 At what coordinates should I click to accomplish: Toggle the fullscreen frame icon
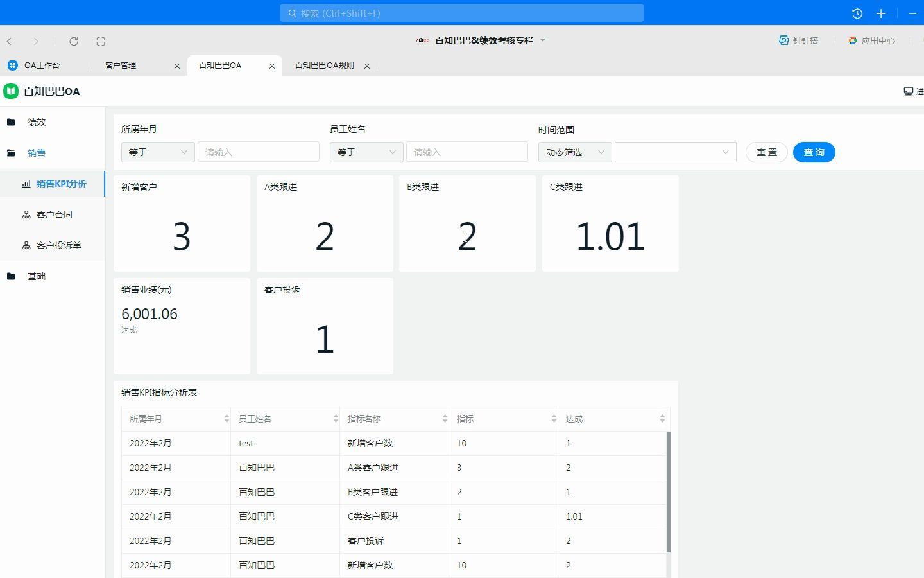pos(101,41)
